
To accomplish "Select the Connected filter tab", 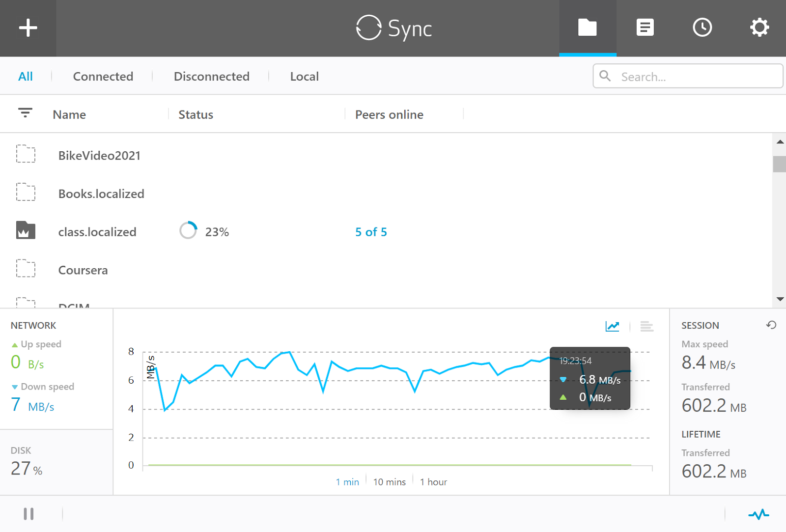I will pos(103,76).
